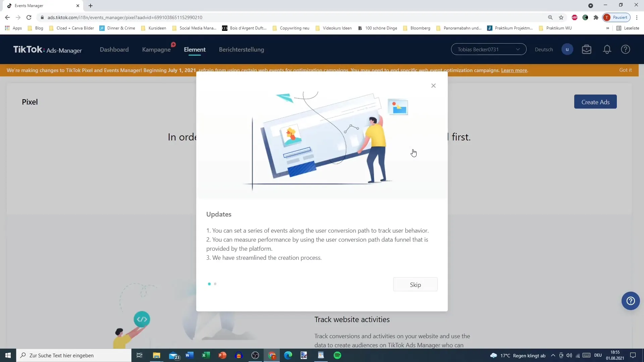Open the Extensions puzzle icon

pos(596,17)
